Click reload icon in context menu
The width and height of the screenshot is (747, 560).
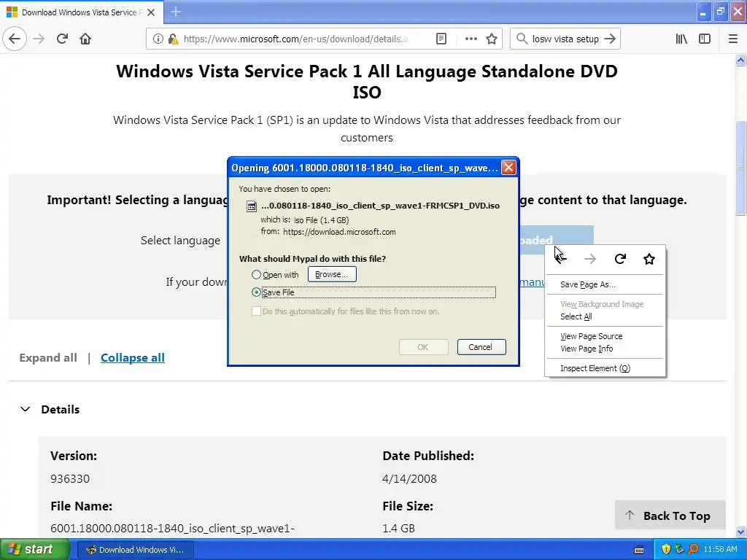click(x=620, y=259)
